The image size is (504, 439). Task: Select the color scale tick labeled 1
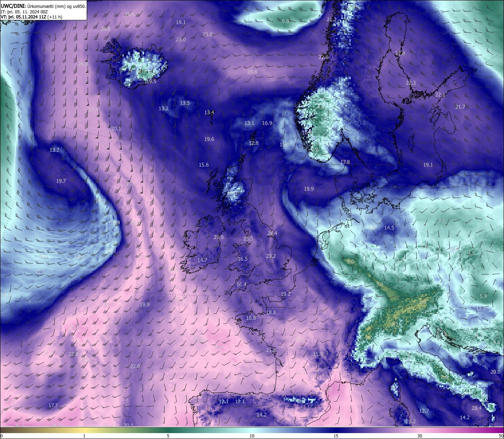(x=84, y=436)
